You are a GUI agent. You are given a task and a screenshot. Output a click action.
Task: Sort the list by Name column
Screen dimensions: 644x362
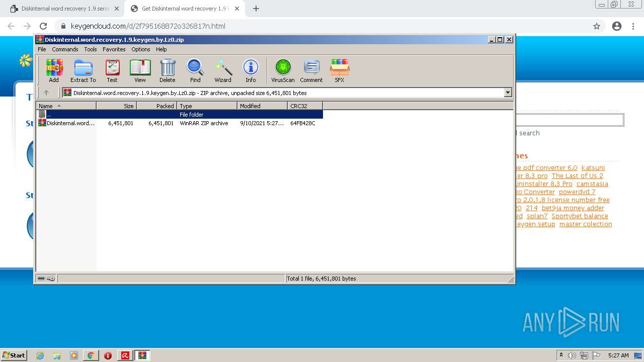[x=66, y=106]
